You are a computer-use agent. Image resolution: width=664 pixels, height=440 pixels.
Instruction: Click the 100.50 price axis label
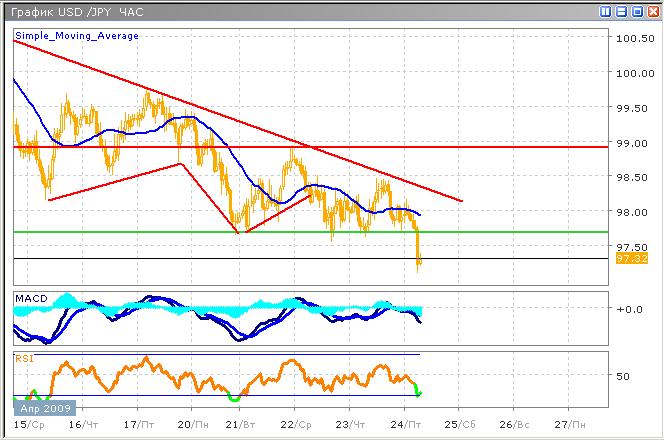[635, 39]
